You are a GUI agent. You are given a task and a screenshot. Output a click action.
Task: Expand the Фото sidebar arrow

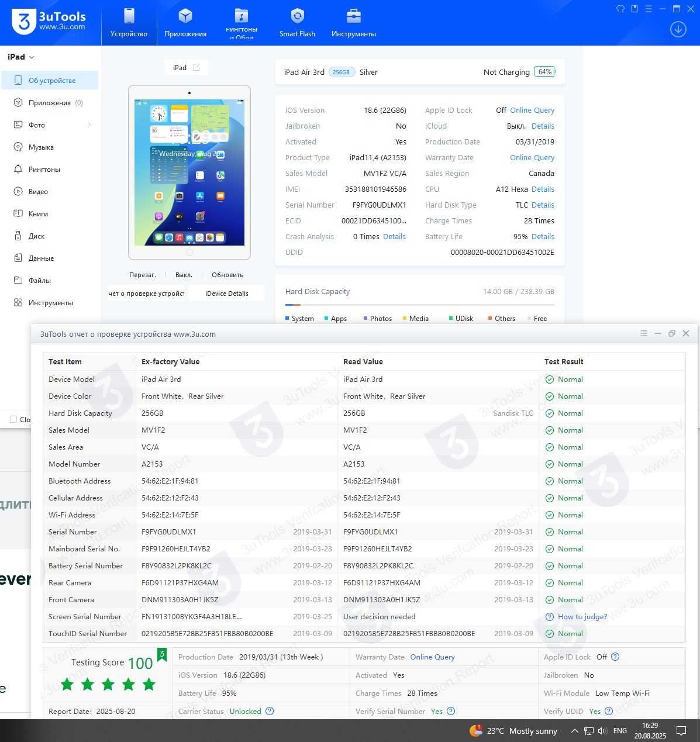(89, 125)
